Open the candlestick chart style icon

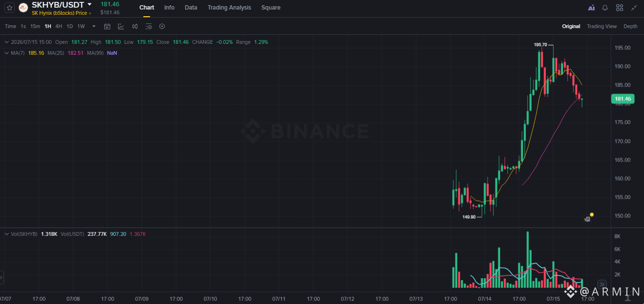[135, 26]
